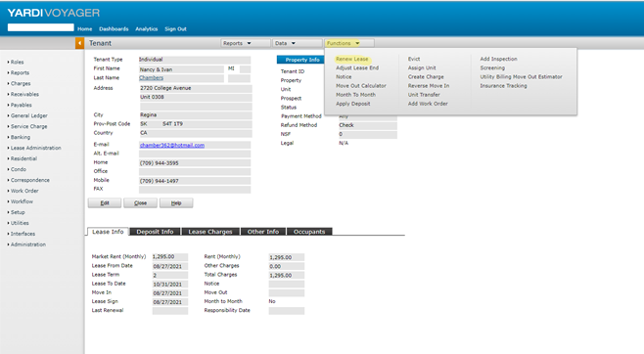The image size is (644, 354).
Task: Select Add Inspection function
Action: click(498, 59)
